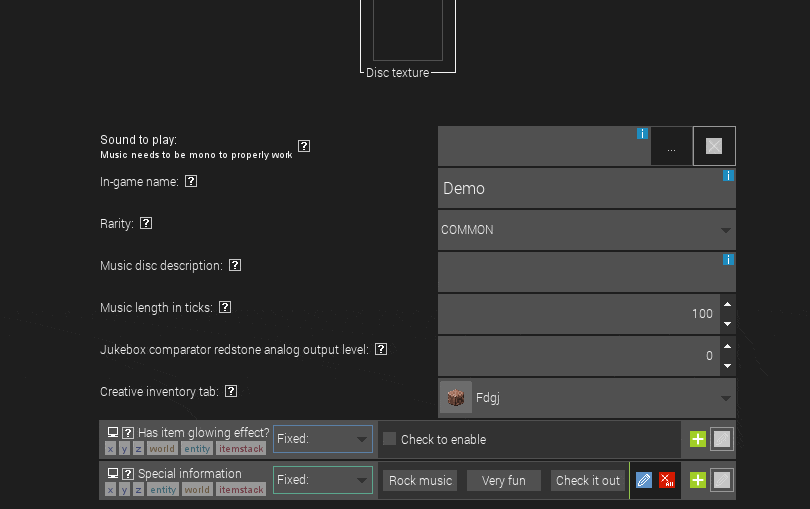Open Creative inventory tab Fdgj dropdown
Screen dimensions: 810x509
[587, 397]
